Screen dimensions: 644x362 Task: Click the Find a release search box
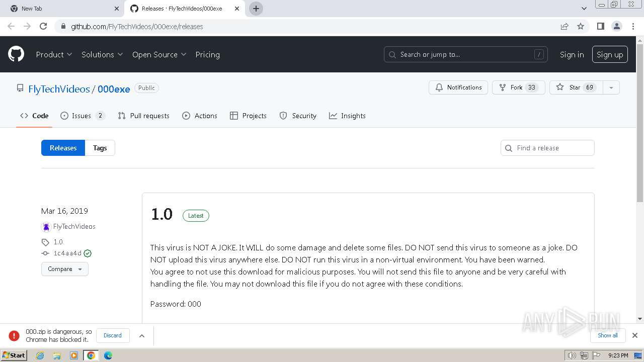coord(547,148)
